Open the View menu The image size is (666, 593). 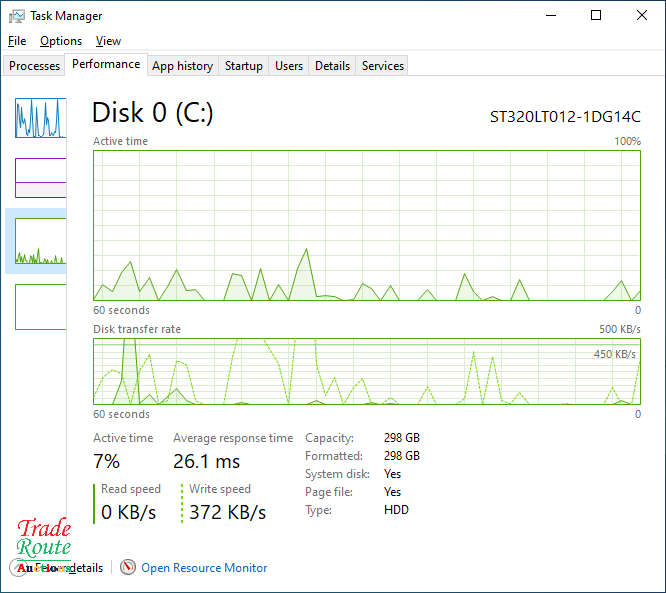[108, 41]
